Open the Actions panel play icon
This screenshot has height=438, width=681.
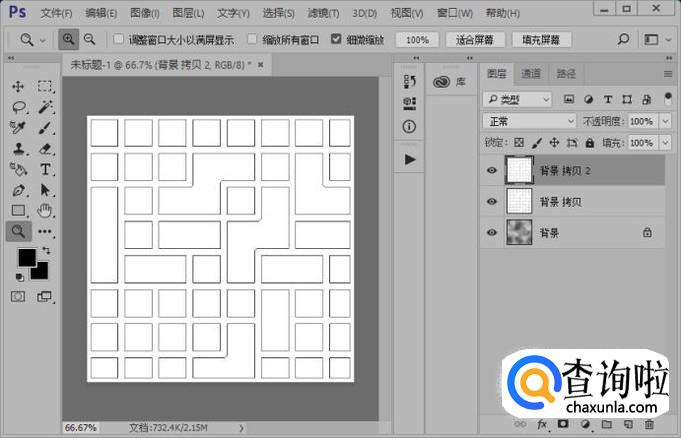410,159
